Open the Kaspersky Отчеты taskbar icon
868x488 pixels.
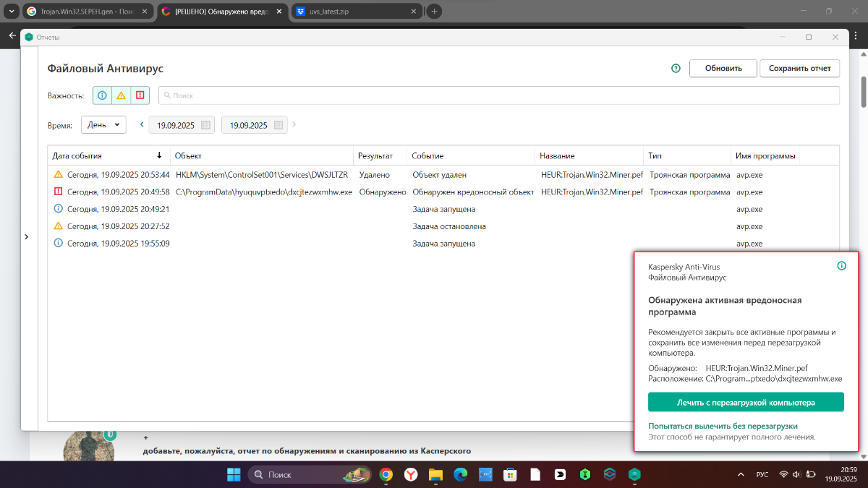pyautogui.click(x=634, y=474)
